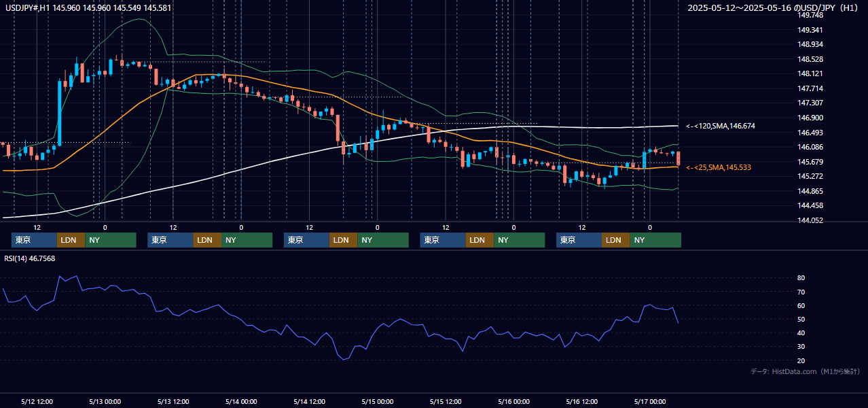The image size is (868, 408).
Task: Select the RSI scale value 40
Action: [x=801, y=333]
